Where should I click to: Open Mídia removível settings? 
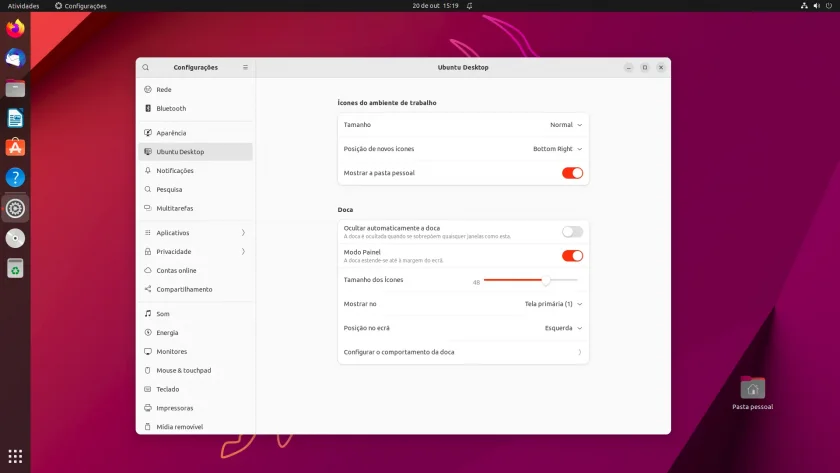tap(196, 427)
